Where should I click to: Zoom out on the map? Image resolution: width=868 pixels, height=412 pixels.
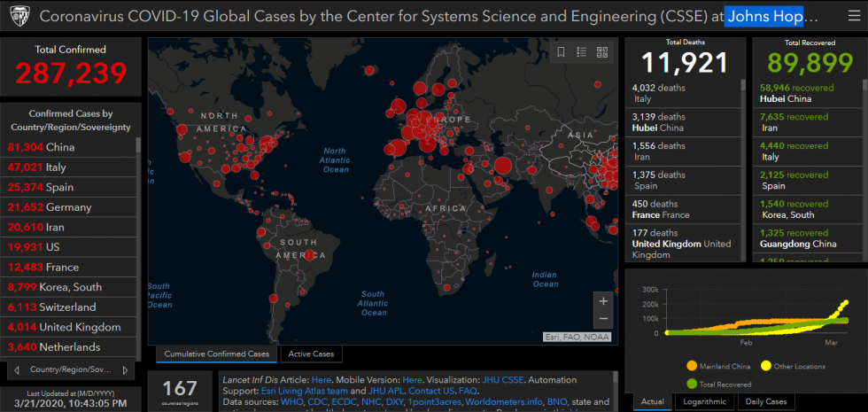[603, 319]
